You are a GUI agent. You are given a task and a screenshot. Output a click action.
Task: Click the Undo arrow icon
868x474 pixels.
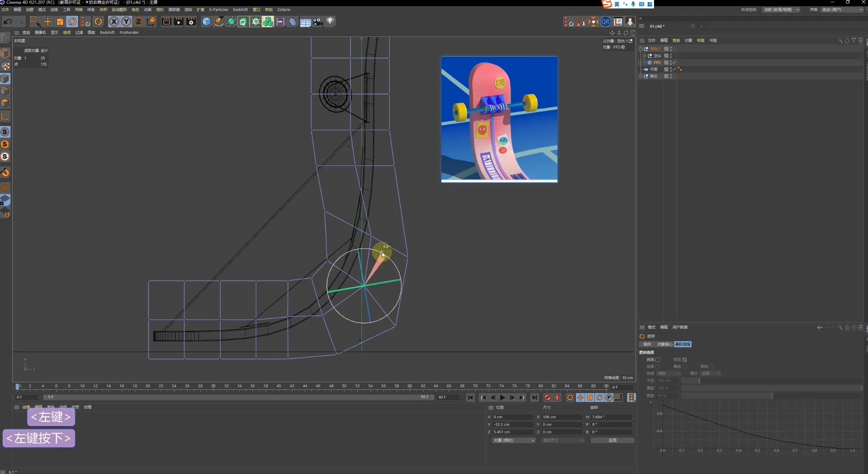point(7,22)
